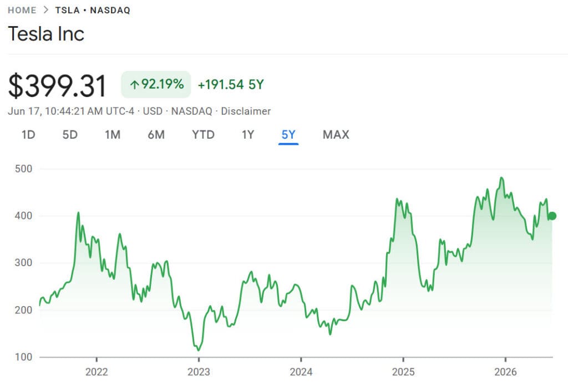Click the $399.31 price value

pyautogui.click(x=57, y=85)
